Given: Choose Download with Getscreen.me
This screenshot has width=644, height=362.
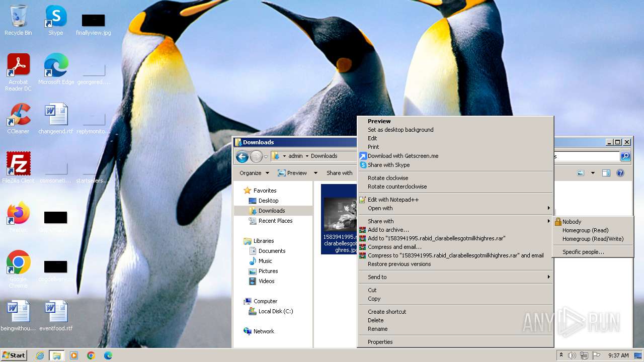Looking at the screenshot, I should pyautogui.click(x=403, y=156).
